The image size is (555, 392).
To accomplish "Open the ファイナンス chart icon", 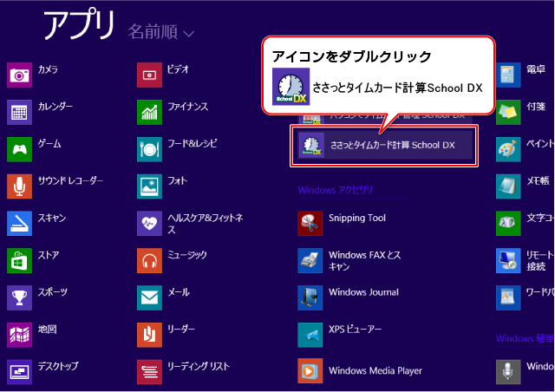I will (149, 112).
